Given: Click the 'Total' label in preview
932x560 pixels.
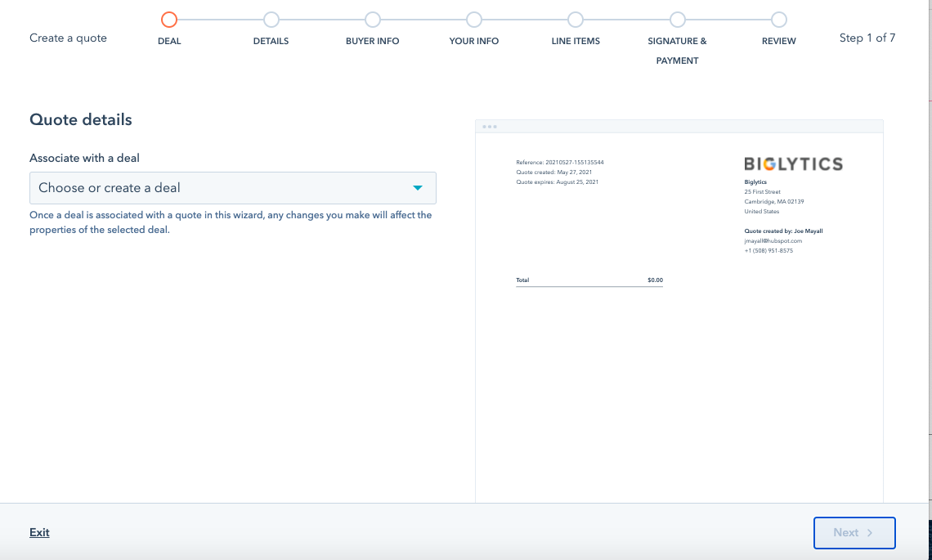Looking at the screenshot, I should (x=522, y=280).
